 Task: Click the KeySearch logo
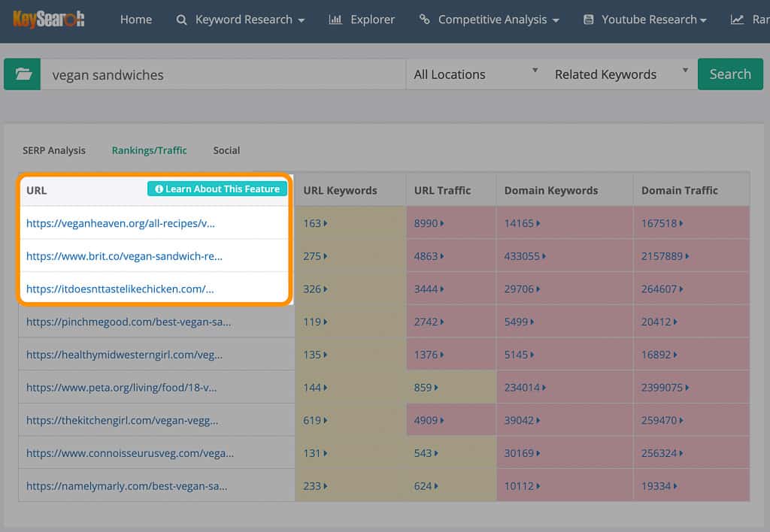pos(49,20)
